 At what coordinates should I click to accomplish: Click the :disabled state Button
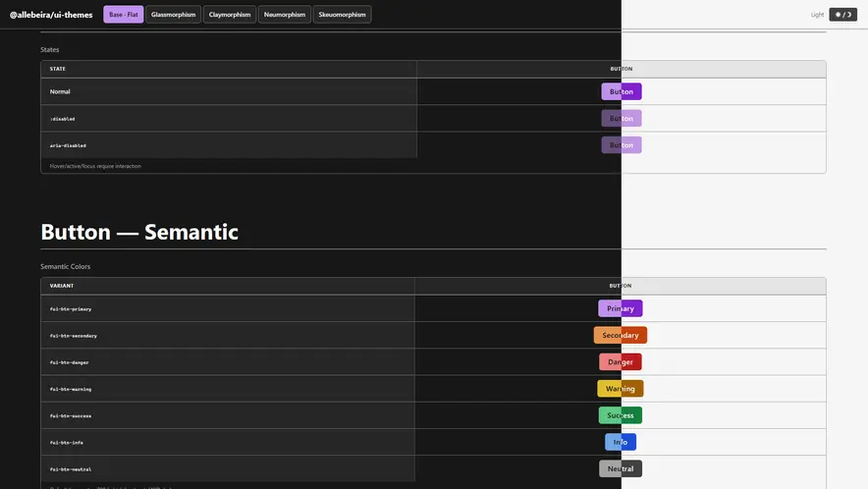[x=622, y=118]
